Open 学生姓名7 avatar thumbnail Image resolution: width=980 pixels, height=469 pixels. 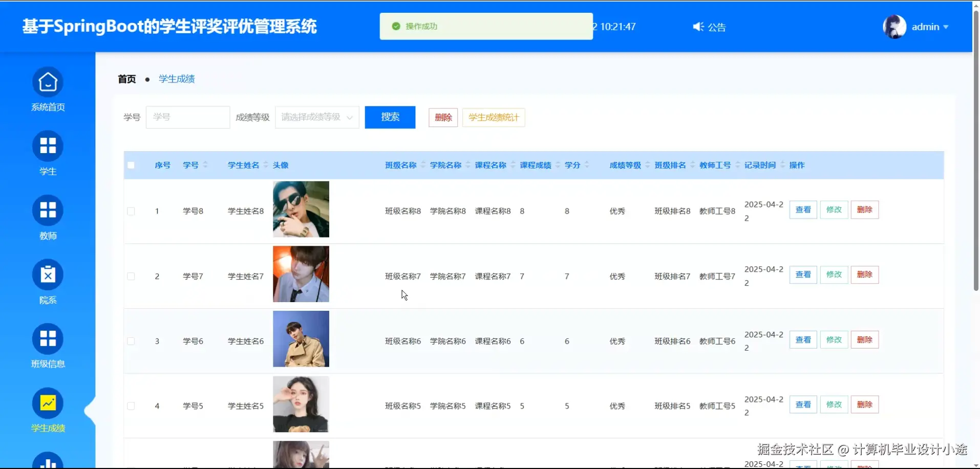(x=301, y=274)
